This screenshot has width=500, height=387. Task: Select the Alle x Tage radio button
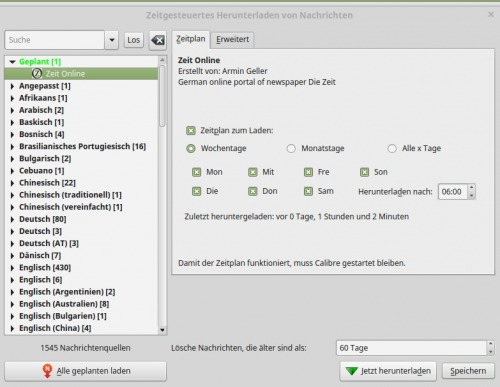[x=392, y=148]
